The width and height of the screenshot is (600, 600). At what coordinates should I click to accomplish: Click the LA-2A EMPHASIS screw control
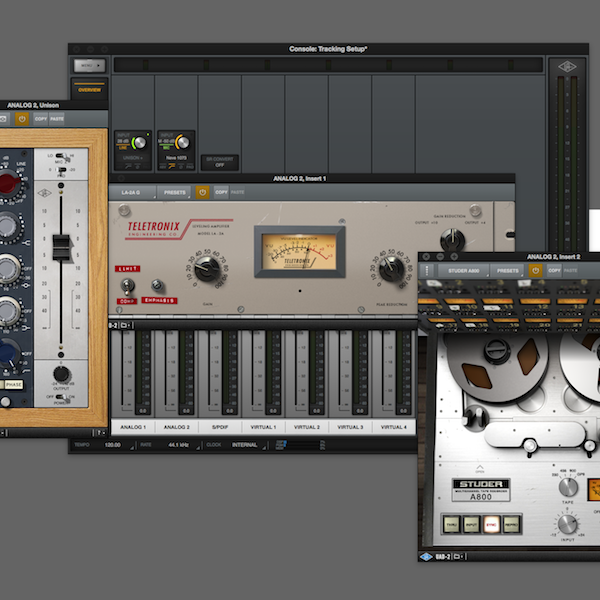click(157, 285)
